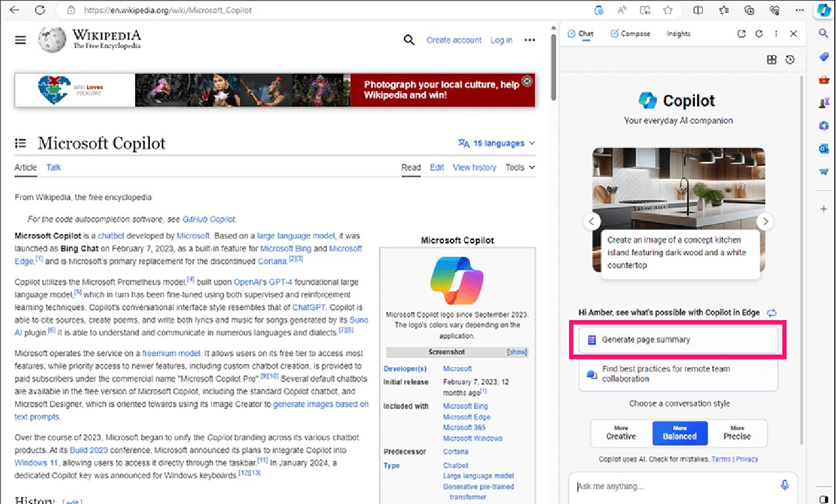Add this page to favorites star
This screenshot has height=504, width=836.
(668, 10)
